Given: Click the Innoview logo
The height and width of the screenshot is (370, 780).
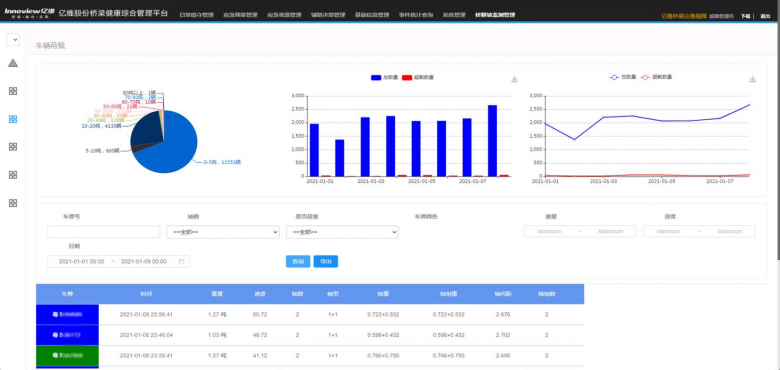Looking at the screenshot, I should click(x=29, y=12).
